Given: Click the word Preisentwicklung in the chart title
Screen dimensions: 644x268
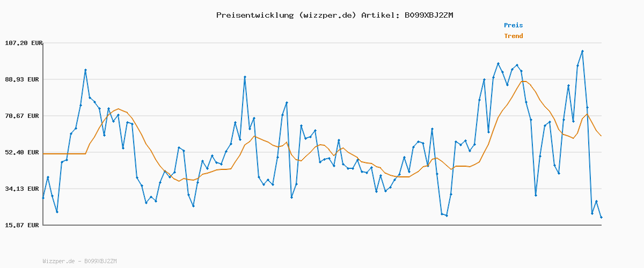Looking at the screenshot, I should (x=254, y=15).
